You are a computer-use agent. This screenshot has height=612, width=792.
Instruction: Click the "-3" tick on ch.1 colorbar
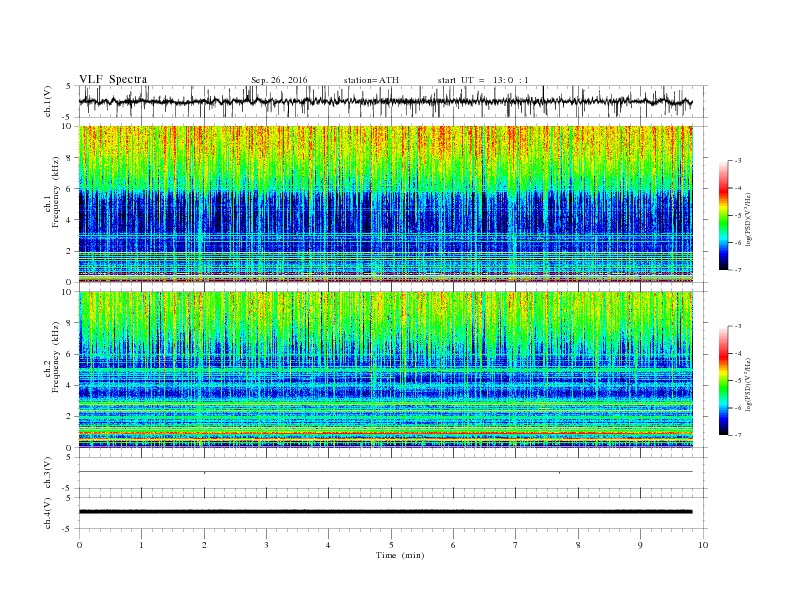click(x=738, y=161)
